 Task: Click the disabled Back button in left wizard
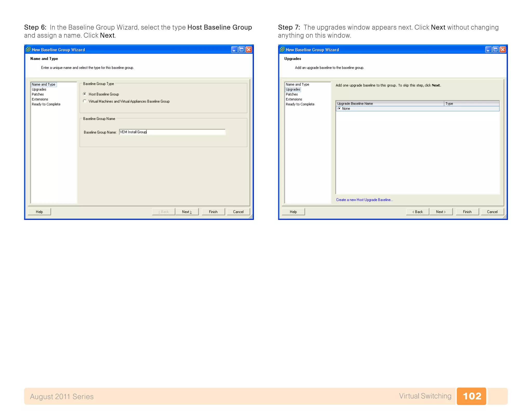click(163, 212)
